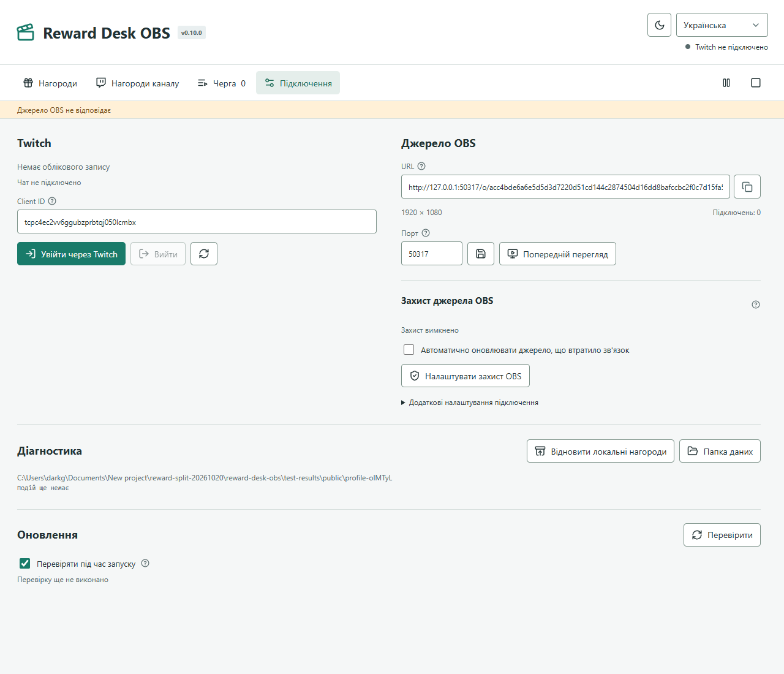Viewport: 784px width, 674px height.
Task: Click the Вийти button
Action: click(158, 254)
